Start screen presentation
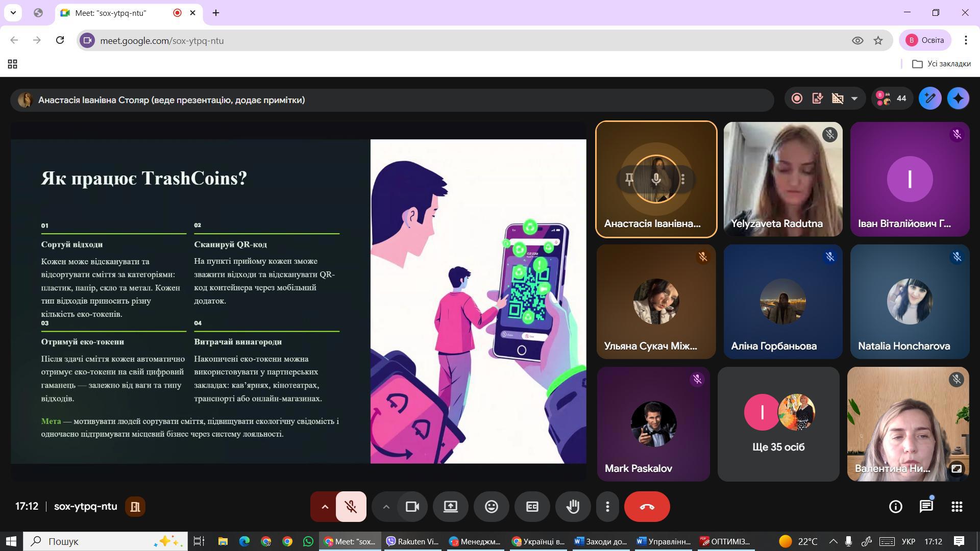Viewport: 980px width, 551px height. click(x=450, y=507)
